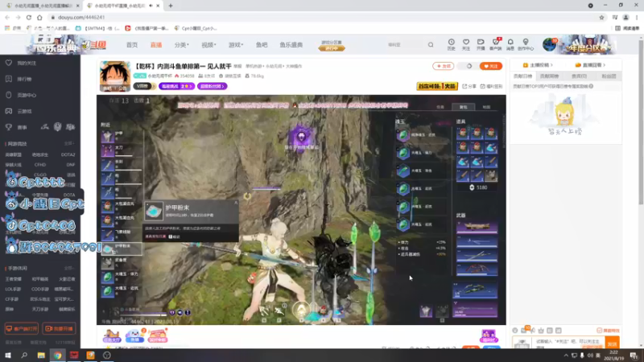Screen dimensions: 644x362
Task: Select the 贵宾 tab in right panel
Action: pyautogui.click(x=579, y=76)
